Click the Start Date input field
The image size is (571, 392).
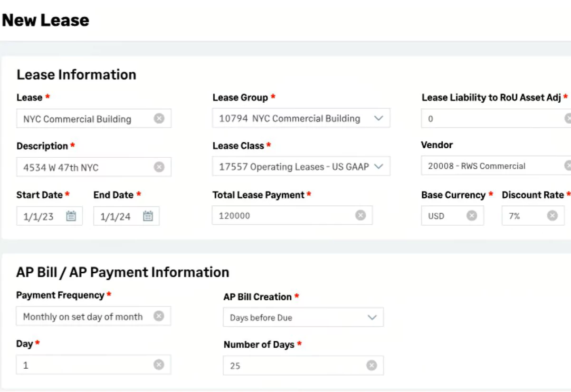coord(40,217)
